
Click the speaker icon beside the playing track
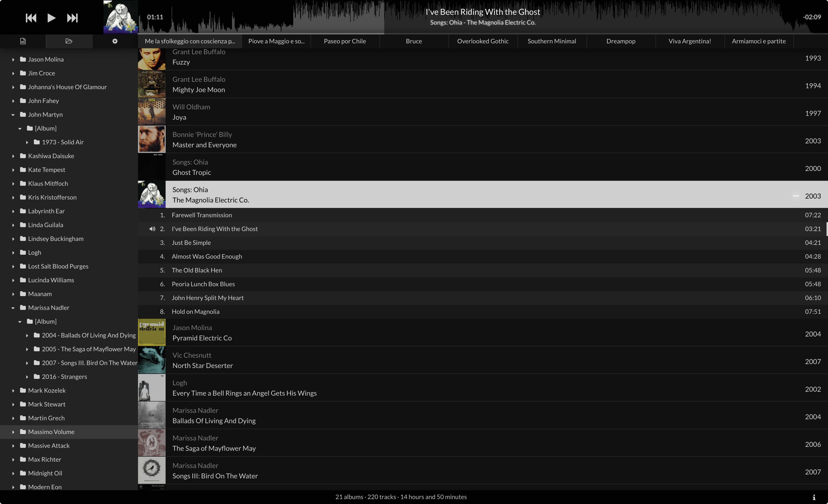click(152, 229)
